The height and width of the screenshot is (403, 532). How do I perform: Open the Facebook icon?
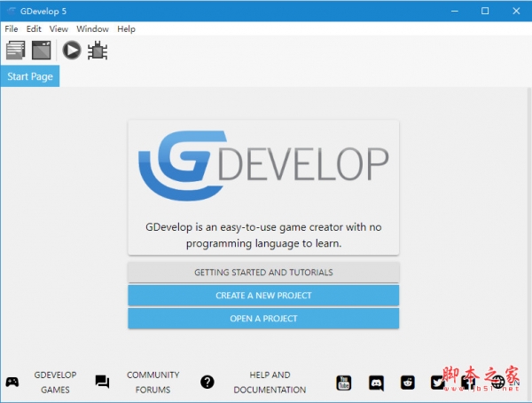pos(468,383)
